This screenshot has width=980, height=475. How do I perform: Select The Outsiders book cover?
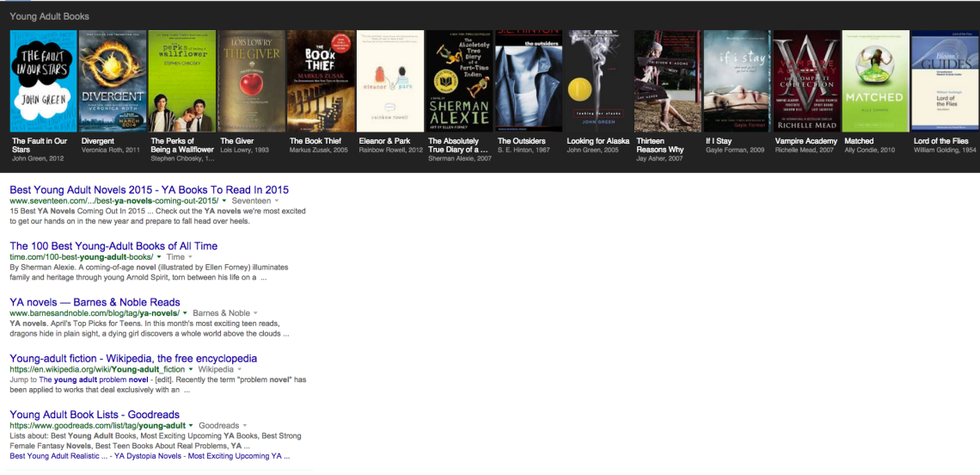530,81
